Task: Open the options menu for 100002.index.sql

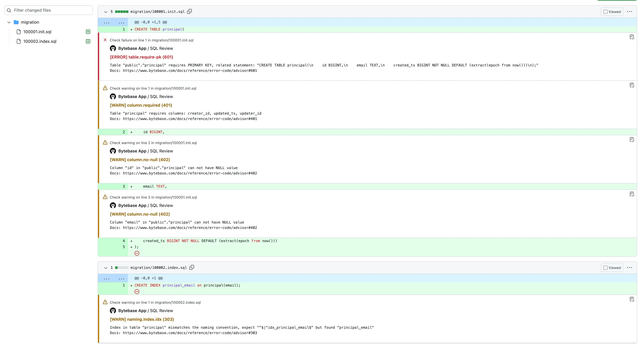Action: point(630,267)
